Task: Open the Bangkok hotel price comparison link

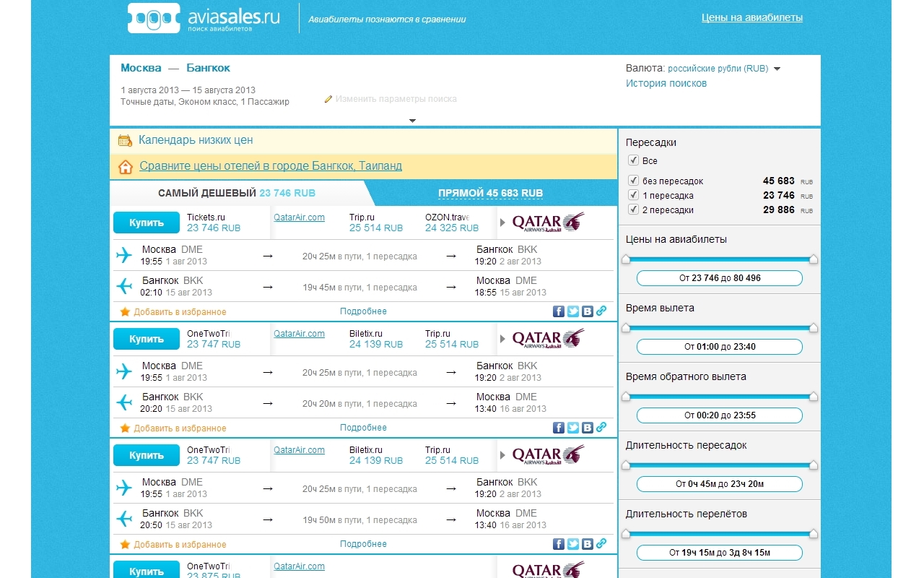Action: pyautogui.click(x=271, y=166)
